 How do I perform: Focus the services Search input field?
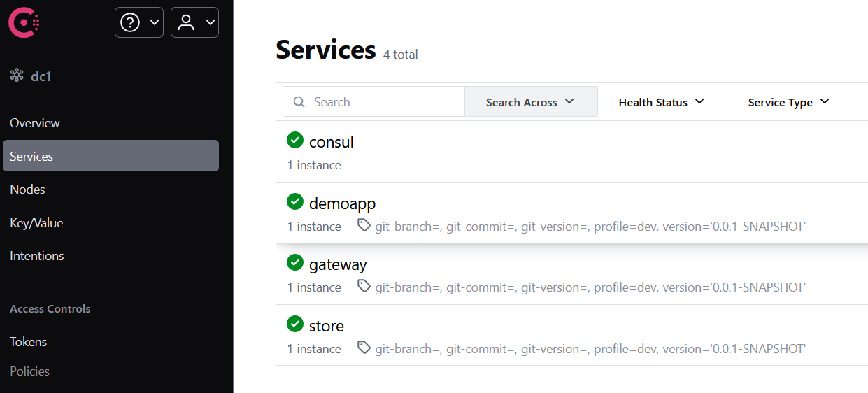tap(374, 102)
